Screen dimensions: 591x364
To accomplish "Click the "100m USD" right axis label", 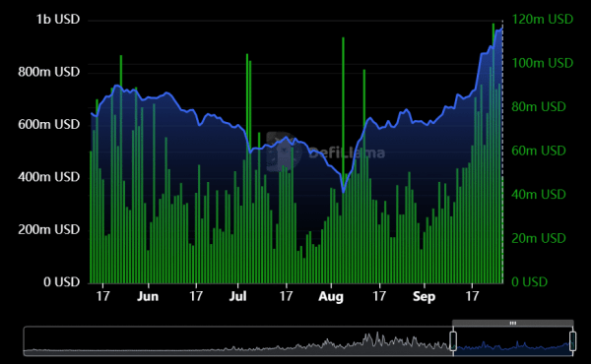I will (543, 63).
